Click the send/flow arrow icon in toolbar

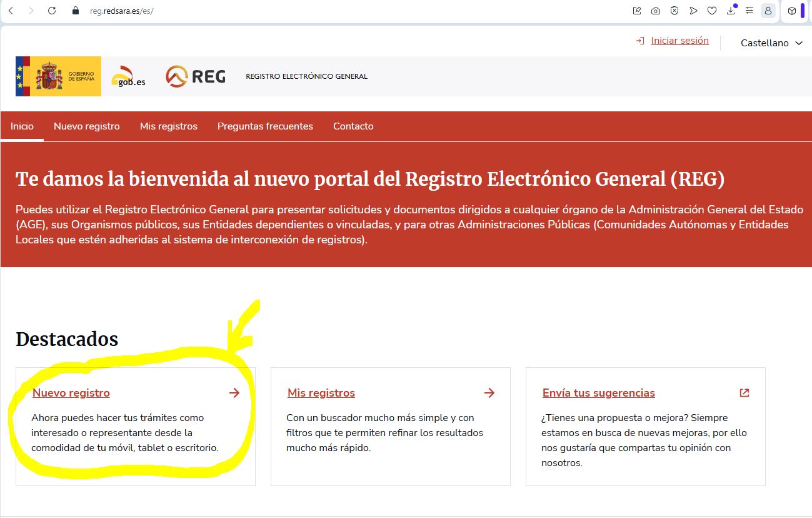point(693,11)
